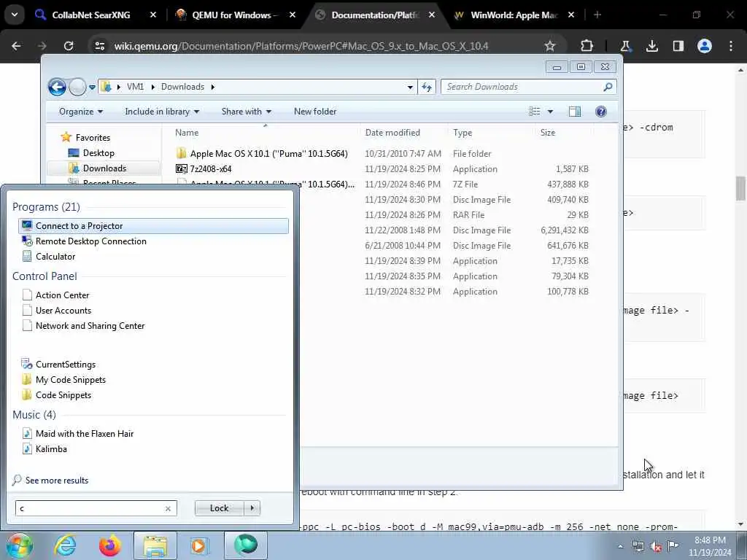This screenshot has width=747, height=560.
Task: Sort files by the Size column header
Action: (547, 133)
